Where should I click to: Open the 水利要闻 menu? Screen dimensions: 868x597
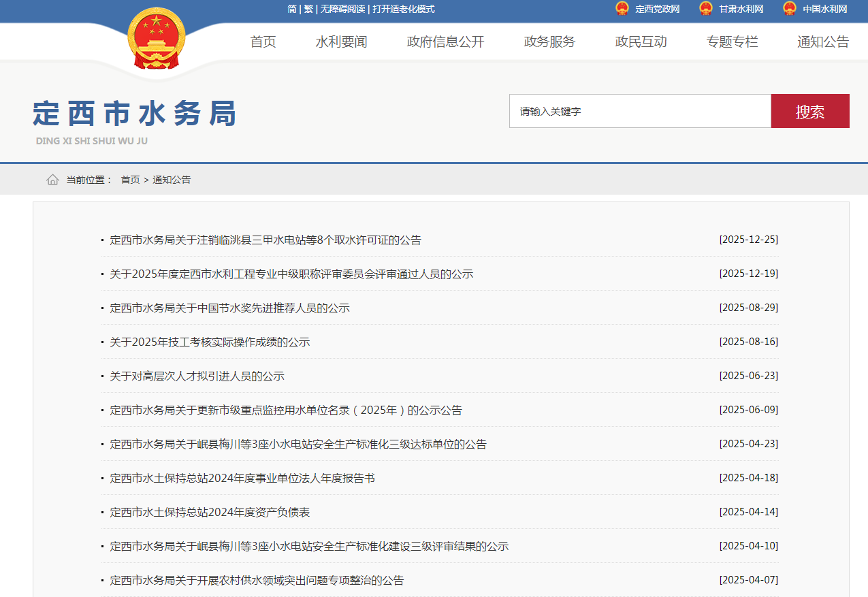(x=341, y=42)
